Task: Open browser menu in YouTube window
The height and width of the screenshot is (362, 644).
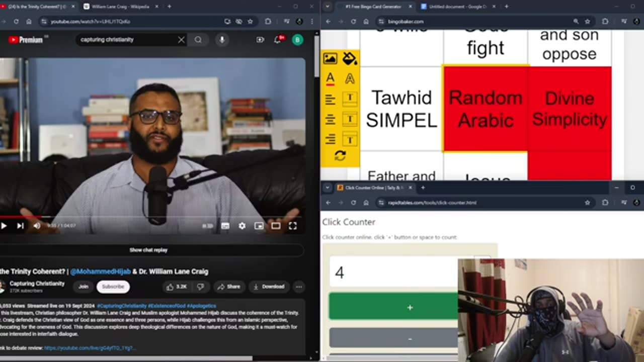Action: (x=313, y=22)
